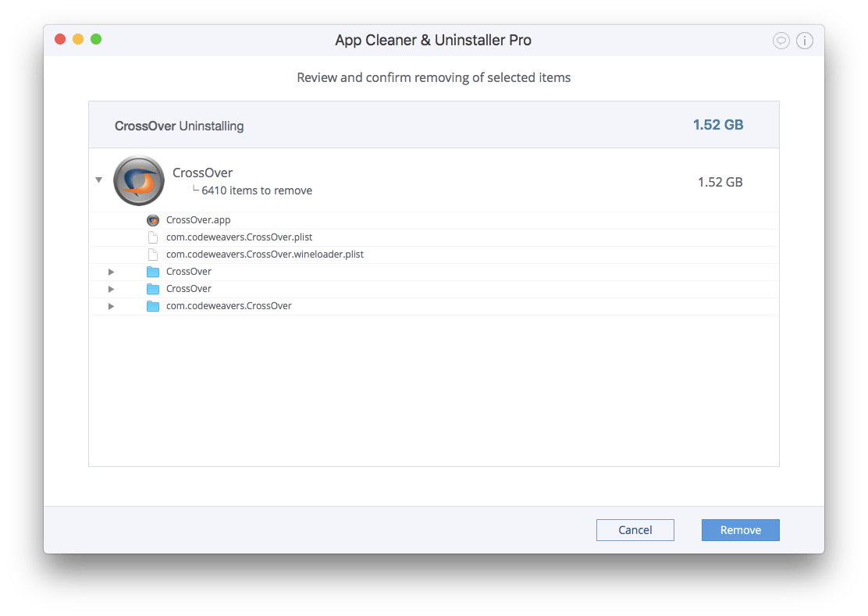Expand the CrossOver folder directly below wineloader.plist
This screenshot has width=868, height=616.
112,272
